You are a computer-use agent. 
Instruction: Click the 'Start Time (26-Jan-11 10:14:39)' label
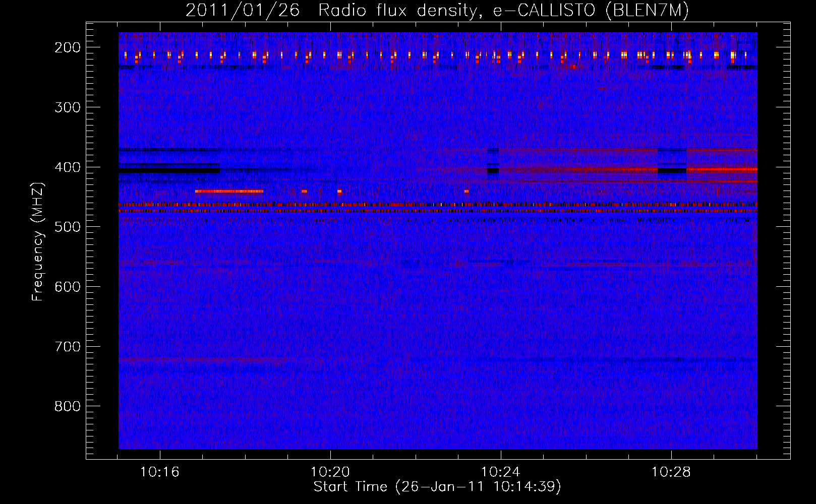(x=437, y=487)
